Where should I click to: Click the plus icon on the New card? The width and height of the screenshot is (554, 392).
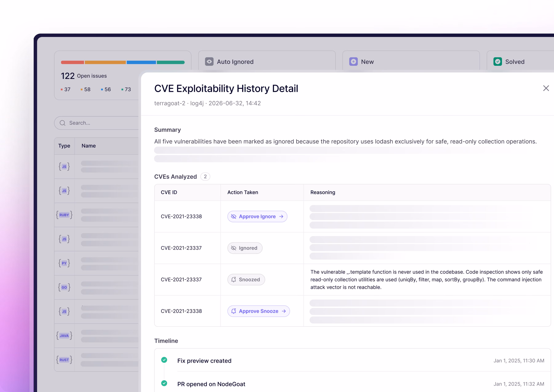click(353, 61)
